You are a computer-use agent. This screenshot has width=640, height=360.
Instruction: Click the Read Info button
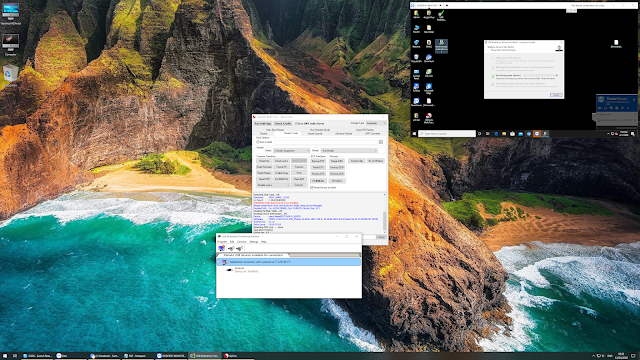(264, 161)
